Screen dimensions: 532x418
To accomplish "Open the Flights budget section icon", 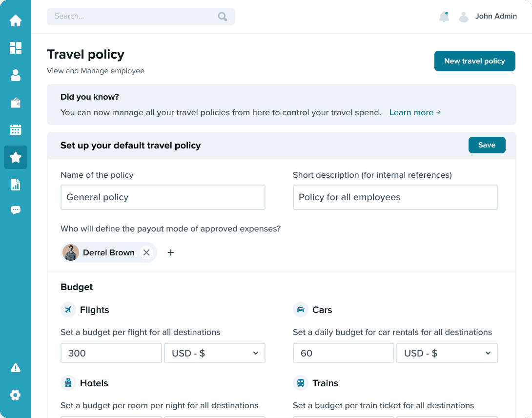I will click(68, 310).
